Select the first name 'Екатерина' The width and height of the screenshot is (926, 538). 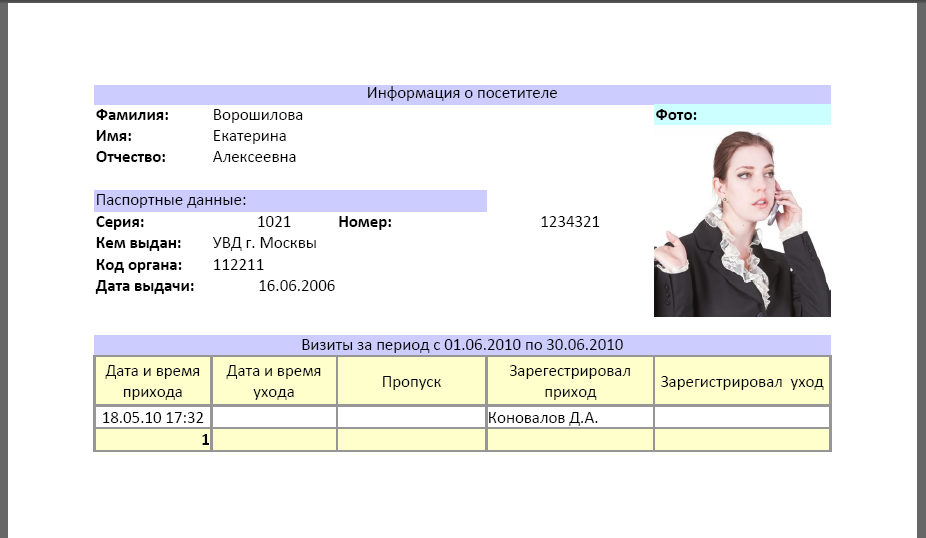(249, 136)
